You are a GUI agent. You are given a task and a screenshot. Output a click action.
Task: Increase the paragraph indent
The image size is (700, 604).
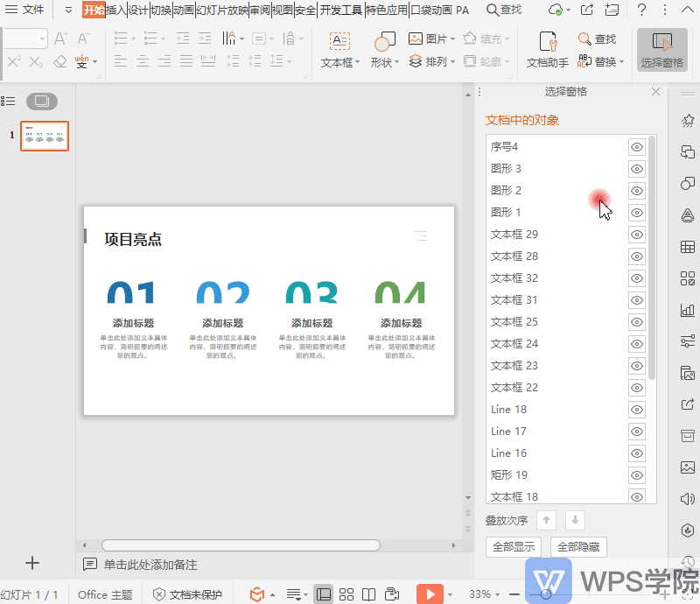[x=205, y=39]
